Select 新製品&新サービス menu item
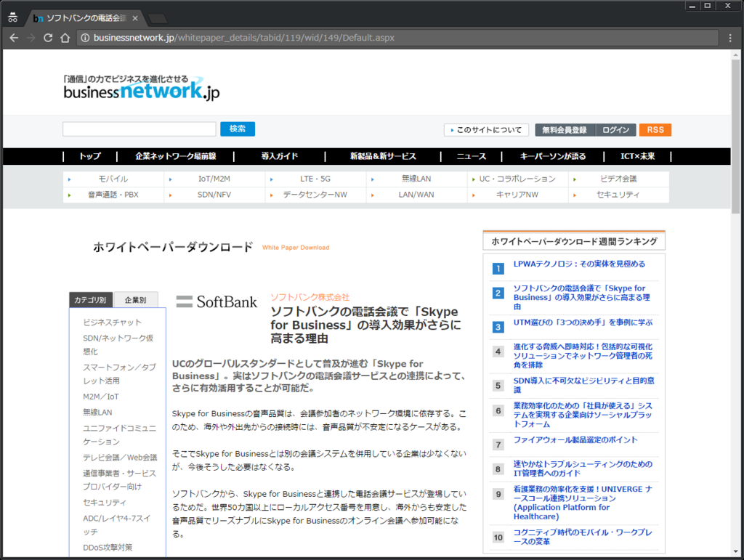The width and height of the screenshot is (744, 560). 383,156
